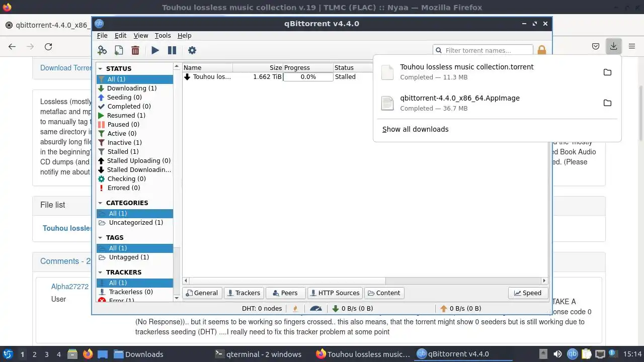Open folder for qbittorrent AppImage download
This screenshot has width=644, height=362.
607,103
